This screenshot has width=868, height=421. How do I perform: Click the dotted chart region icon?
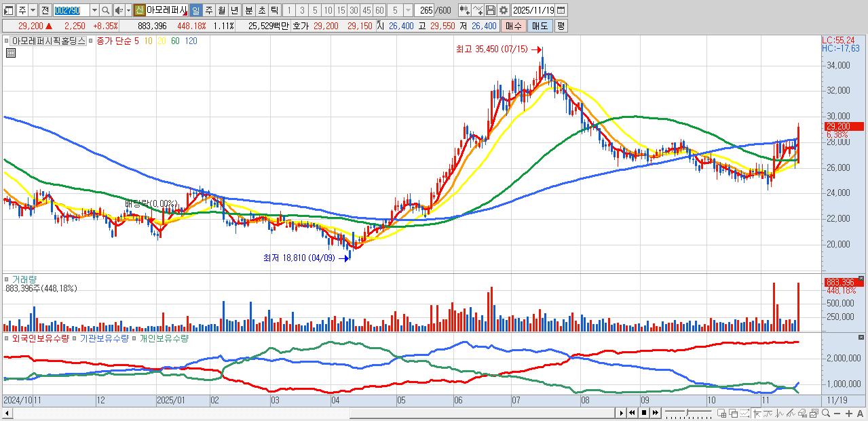[x=745, y=413]
